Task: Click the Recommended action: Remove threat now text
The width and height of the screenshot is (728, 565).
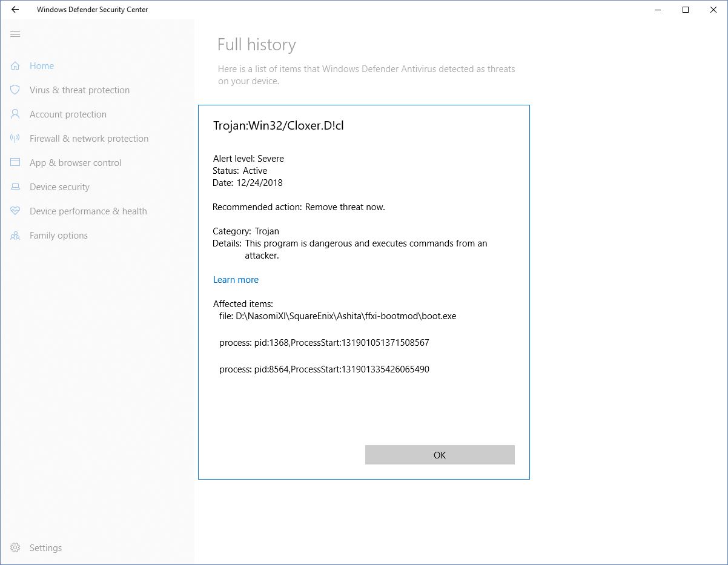Action: coord(299,207)
